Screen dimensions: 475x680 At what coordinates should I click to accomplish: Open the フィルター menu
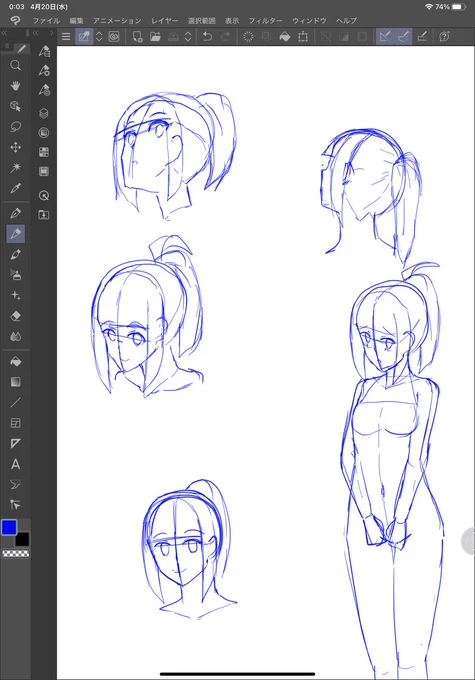click(265, 20)
